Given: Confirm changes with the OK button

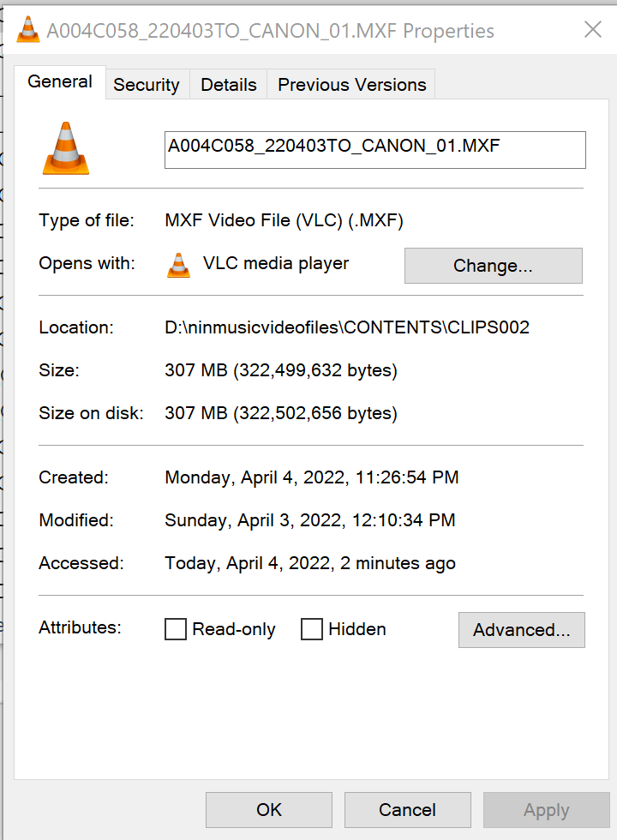Looking at the screenshot, I should click(268, 809).
